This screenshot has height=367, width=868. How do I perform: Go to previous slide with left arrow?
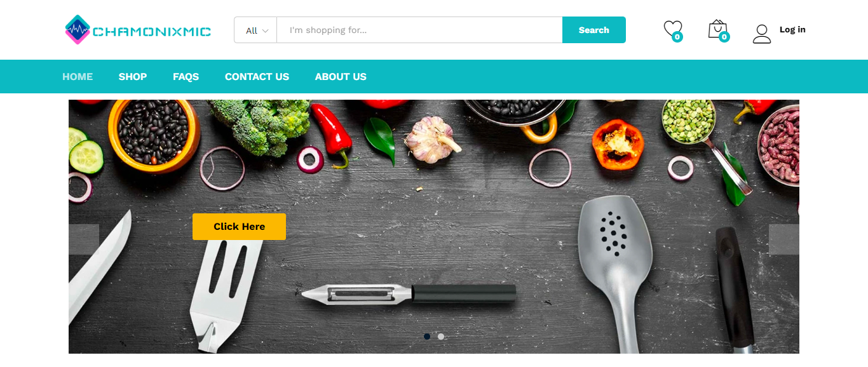(84, 239)
